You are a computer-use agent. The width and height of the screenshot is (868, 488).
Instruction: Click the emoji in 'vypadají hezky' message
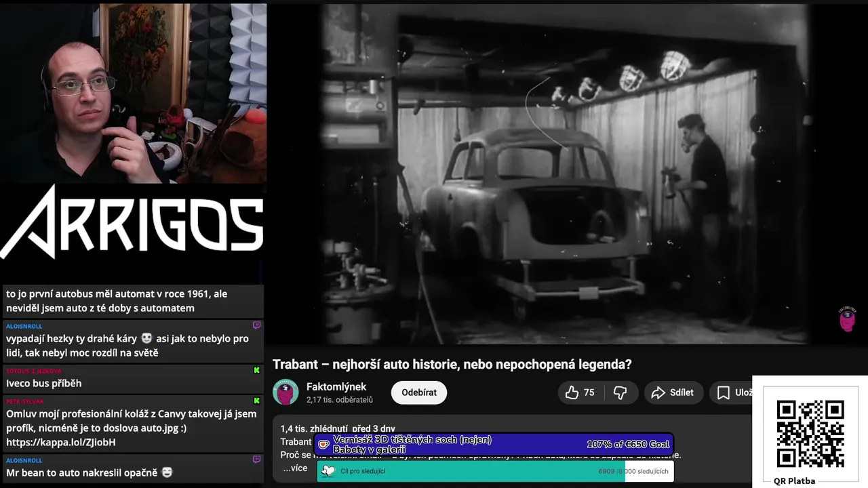pyautogui.click(x=146, y=338)
